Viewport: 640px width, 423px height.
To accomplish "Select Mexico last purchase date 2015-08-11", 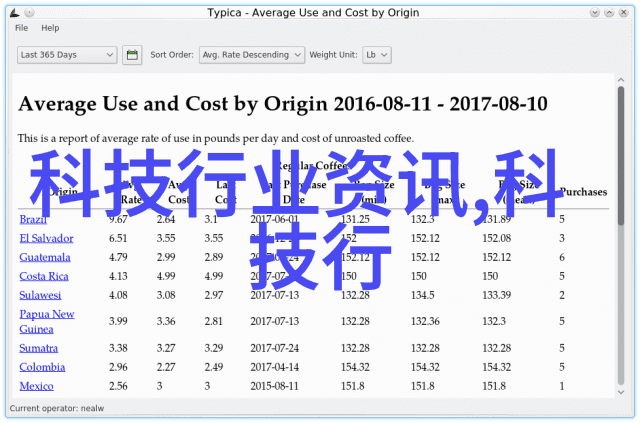I will (x=275, y=386).
